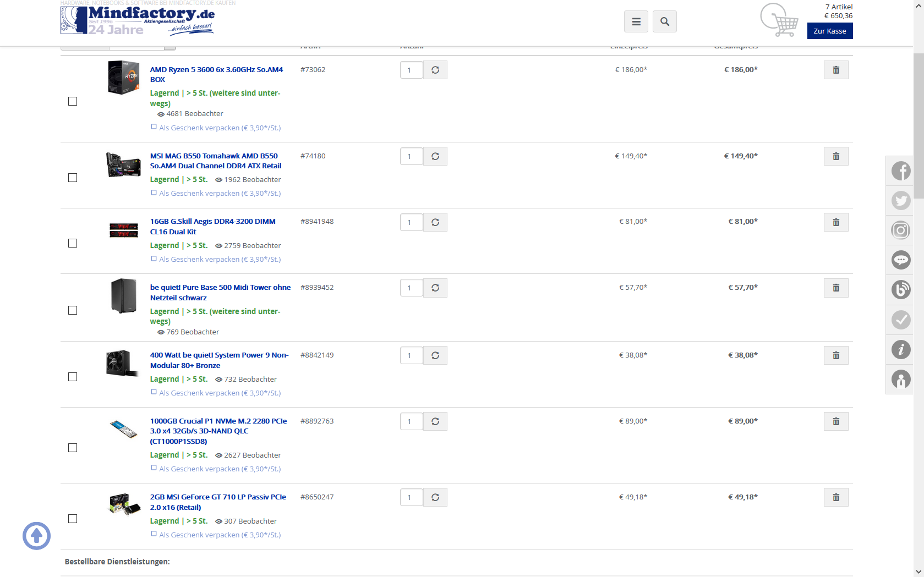Click the stylized b icon in side bar
The height and width of the screenshot is (577, 924).
[901, 290]
